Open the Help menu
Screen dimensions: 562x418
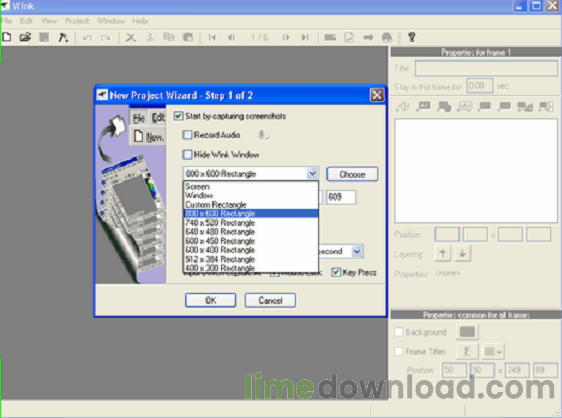(140, 21)
